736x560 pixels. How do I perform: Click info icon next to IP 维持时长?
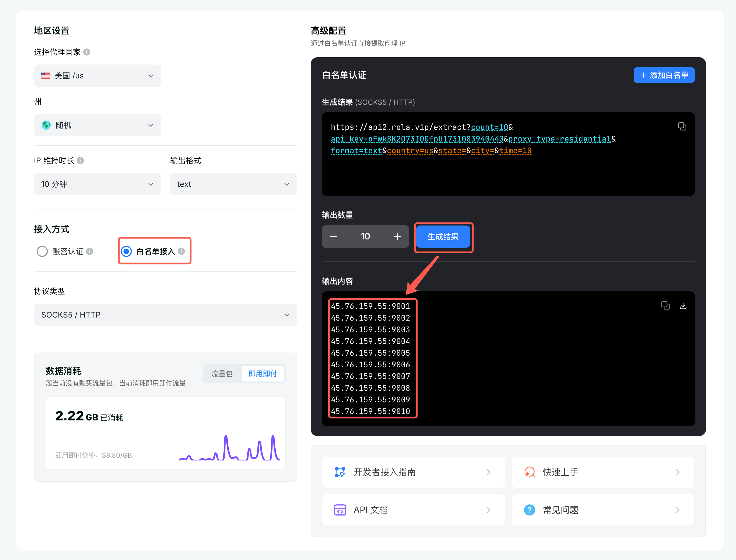tap(80, 160)
